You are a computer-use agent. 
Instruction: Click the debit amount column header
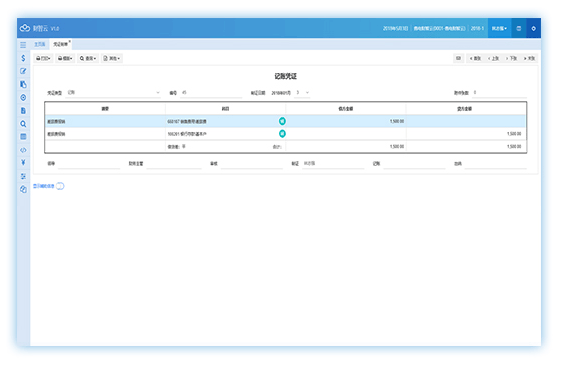click(346, 109)
